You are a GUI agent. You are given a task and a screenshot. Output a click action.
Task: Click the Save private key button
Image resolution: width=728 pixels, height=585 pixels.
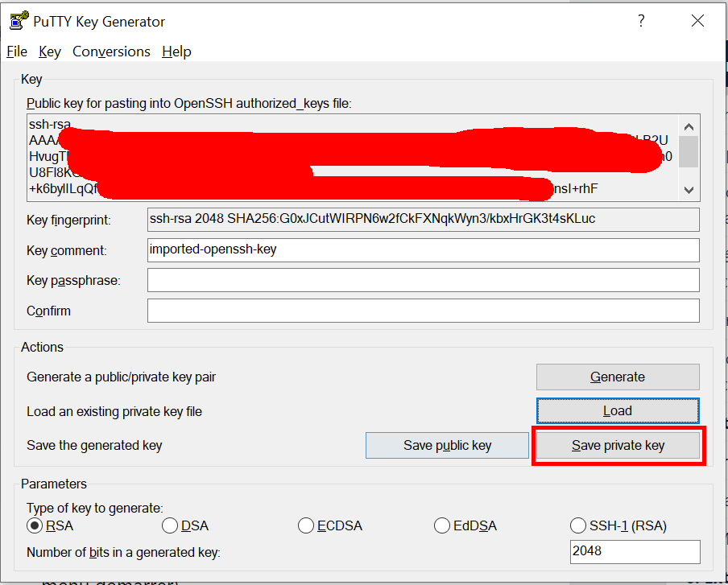click(618, 445)
